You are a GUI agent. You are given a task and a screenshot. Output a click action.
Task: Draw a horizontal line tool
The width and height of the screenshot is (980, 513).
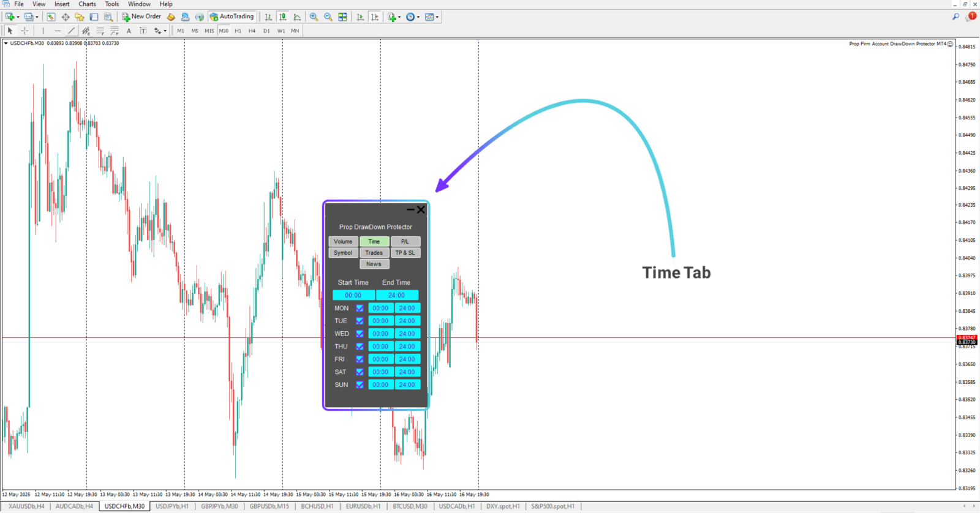tap(58, 31)
